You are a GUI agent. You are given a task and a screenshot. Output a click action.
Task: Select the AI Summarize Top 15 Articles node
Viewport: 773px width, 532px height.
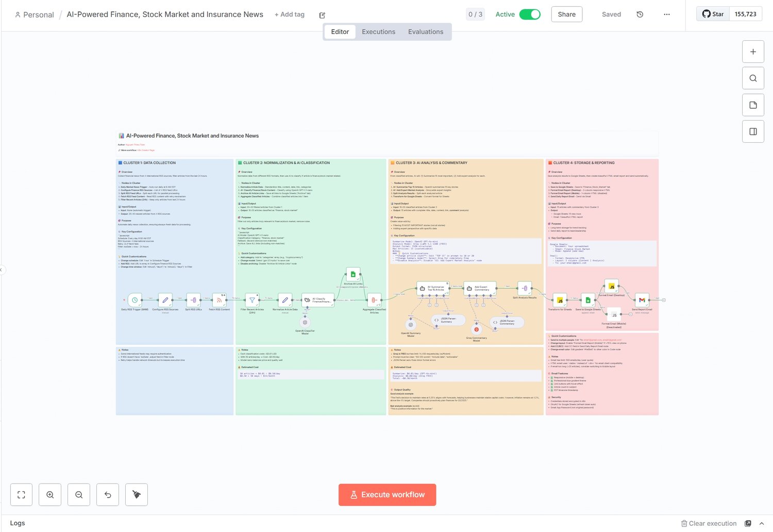(x=432, y=288)
